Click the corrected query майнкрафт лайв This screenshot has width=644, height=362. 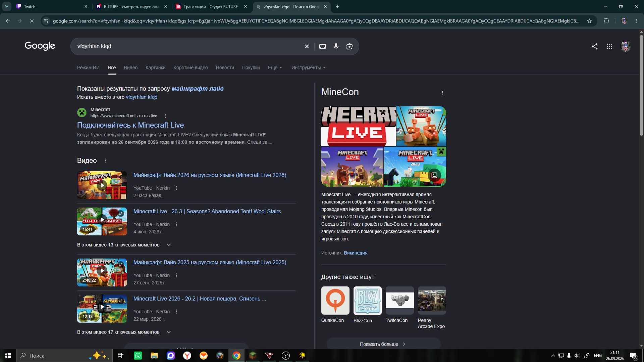tap(198, 89)
